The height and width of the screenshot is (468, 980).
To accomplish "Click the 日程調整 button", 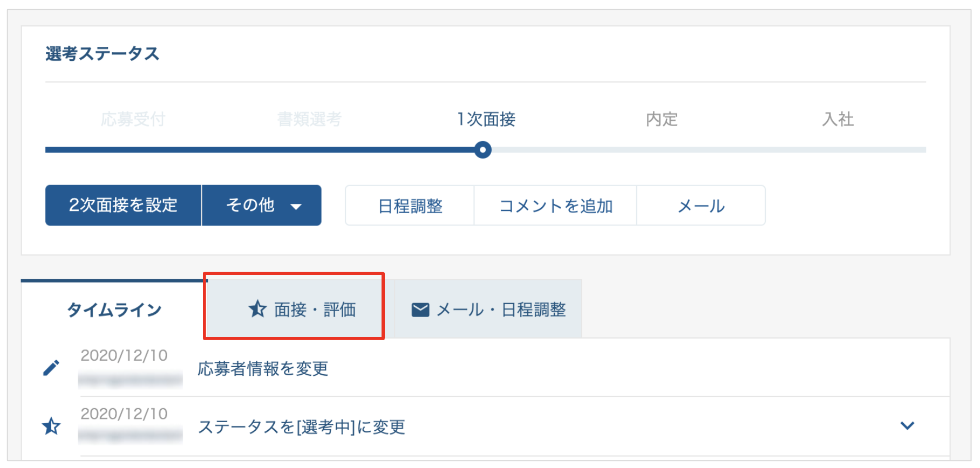I will pos(410,205).
